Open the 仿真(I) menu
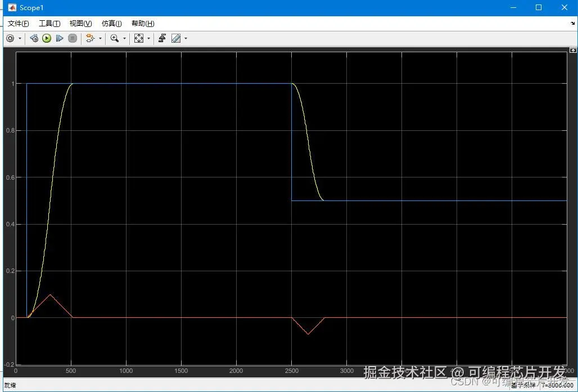 [x=111, y=24]
